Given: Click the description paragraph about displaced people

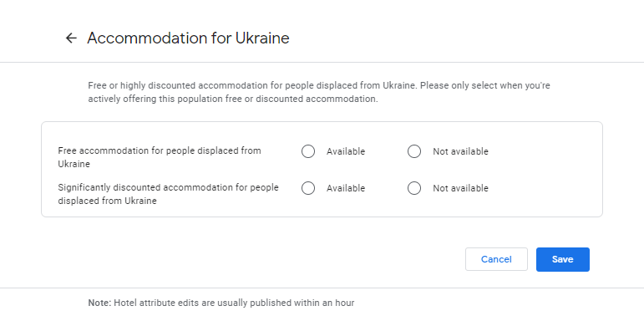Looking at the screenshot, I should (x=319, y=92).
